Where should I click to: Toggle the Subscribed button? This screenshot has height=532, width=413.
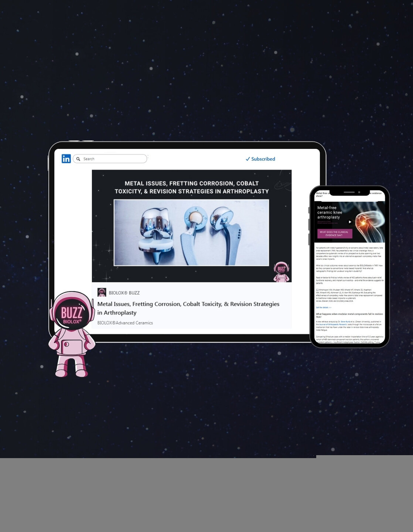tap(260, 159)
